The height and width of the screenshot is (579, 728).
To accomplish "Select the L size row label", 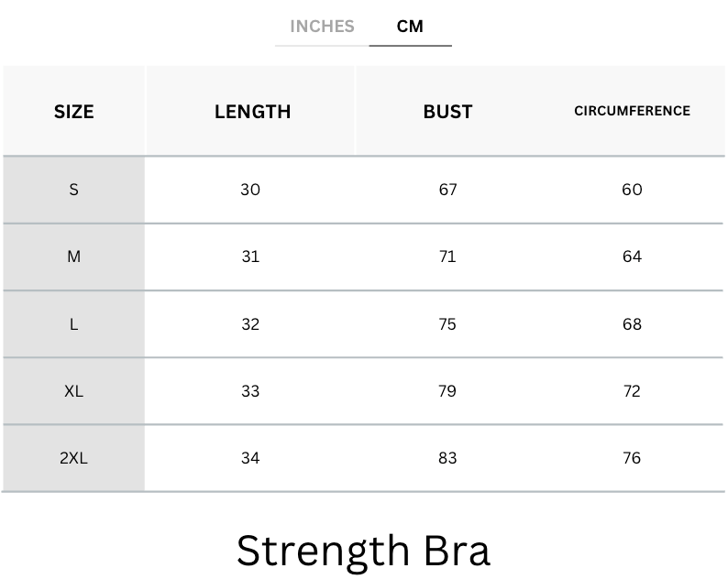I will (x=74, y=324).
